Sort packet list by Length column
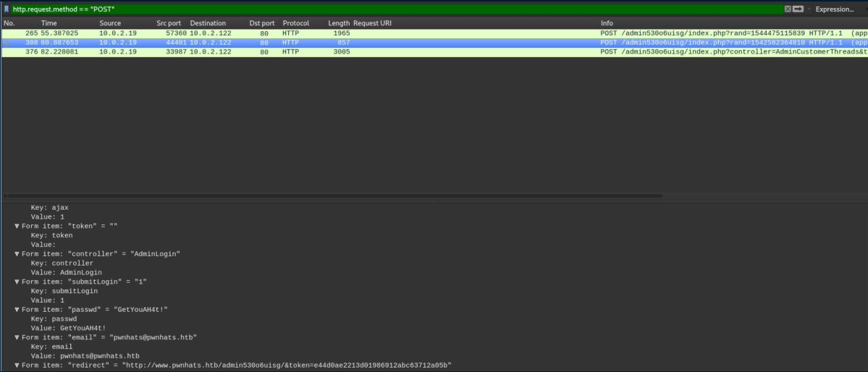 (x=338, y=23)
